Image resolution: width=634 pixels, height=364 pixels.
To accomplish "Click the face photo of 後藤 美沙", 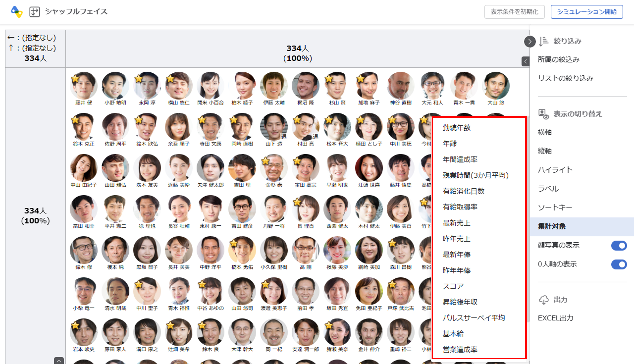I will 337,250.
